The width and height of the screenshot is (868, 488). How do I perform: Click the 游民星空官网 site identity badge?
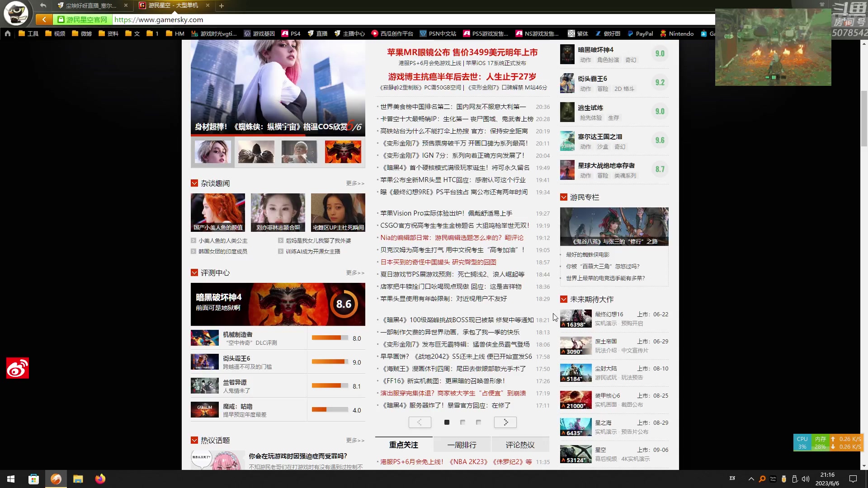[x=82, y=19]
